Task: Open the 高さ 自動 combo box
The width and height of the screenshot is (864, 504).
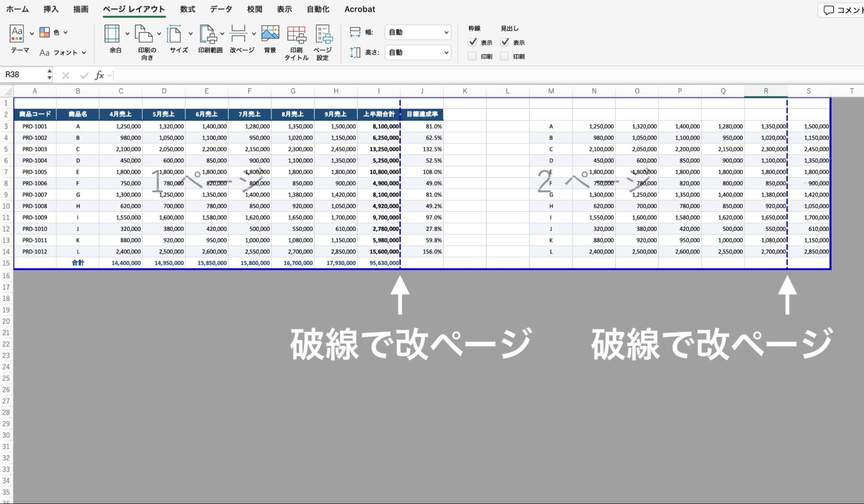Action: coord(418,53)
